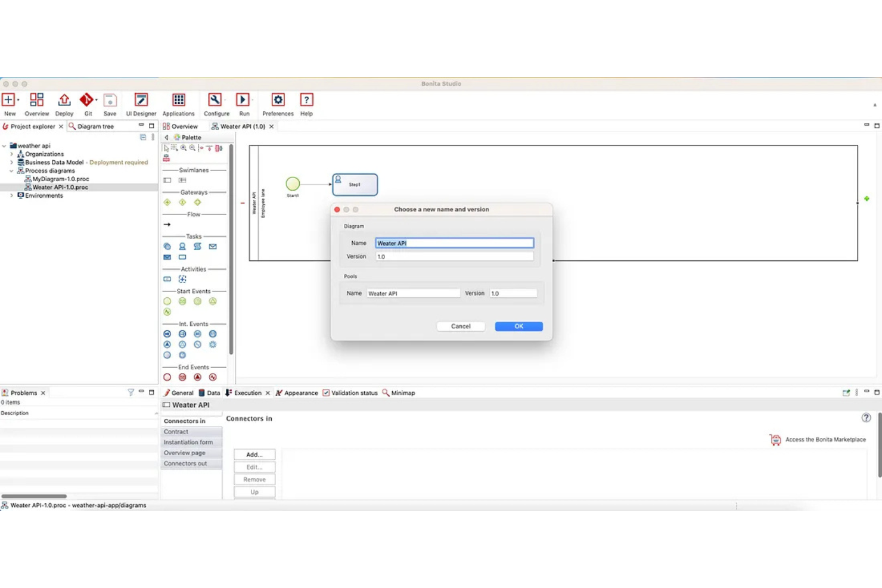
Task: Pick the Script task icon in Tasks
Action: click(x=197, y=247)
